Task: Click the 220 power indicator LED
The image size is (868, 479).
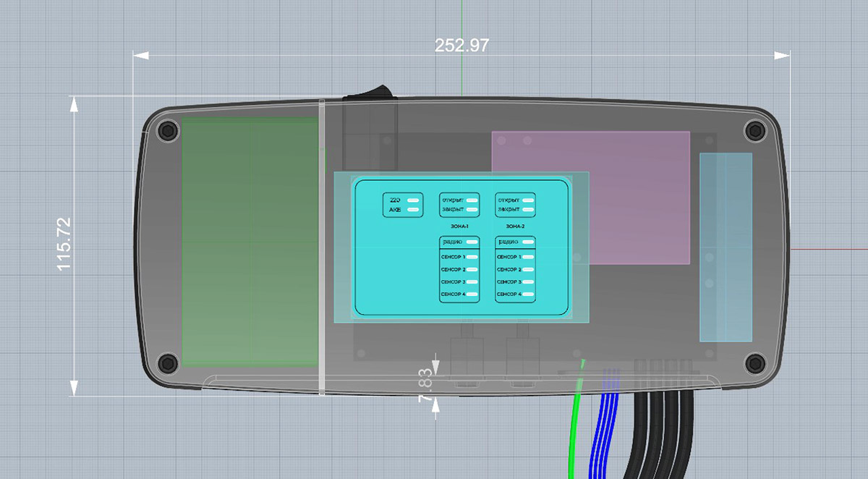Action: [414, 200]
